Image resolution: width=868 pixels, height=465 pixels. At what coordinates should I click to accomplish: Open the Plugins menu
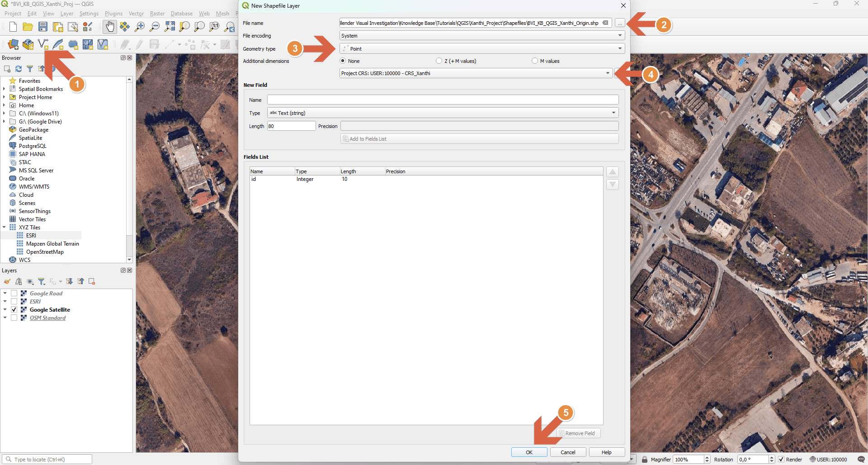(113, 14)
